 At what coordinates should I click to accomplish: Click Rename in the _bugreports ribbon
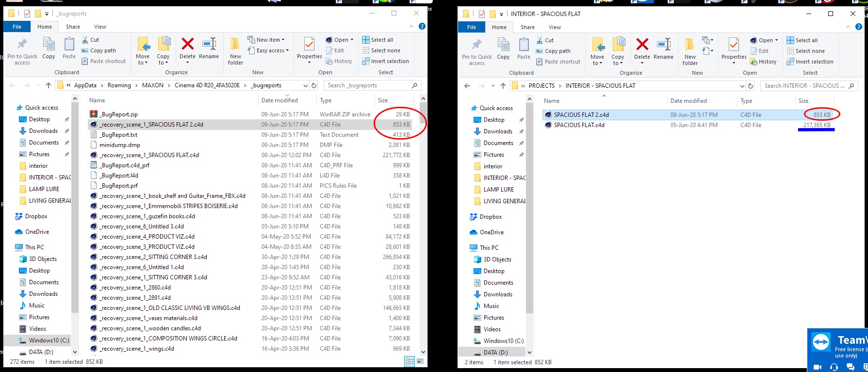click(209, 49)
